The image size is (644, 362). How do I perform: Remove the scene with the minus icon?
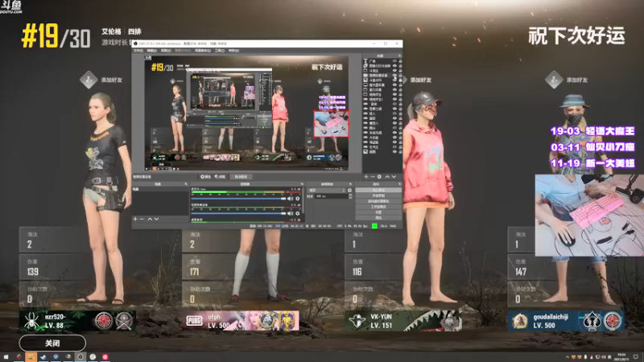[142, 219]
